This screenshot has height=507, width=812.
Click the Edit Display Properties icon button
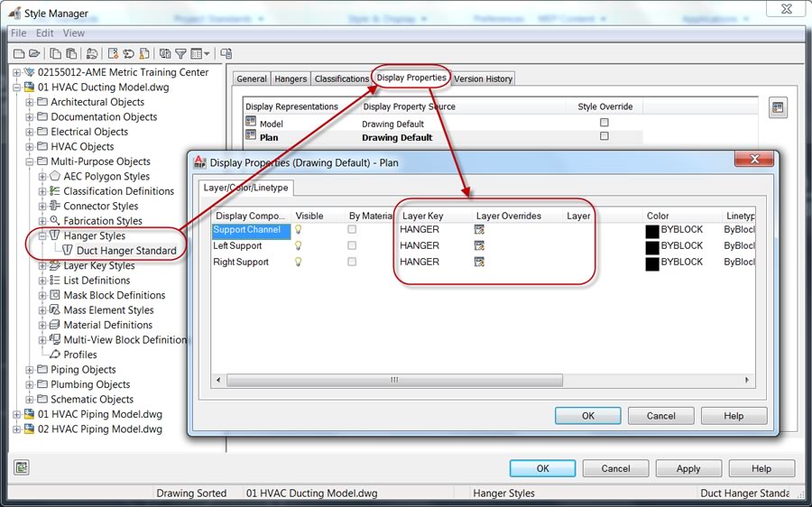778,107
